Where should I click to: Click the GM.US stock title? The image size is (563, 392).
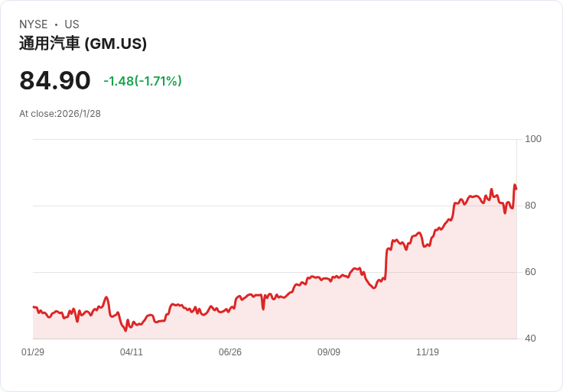tap(83, 44)
